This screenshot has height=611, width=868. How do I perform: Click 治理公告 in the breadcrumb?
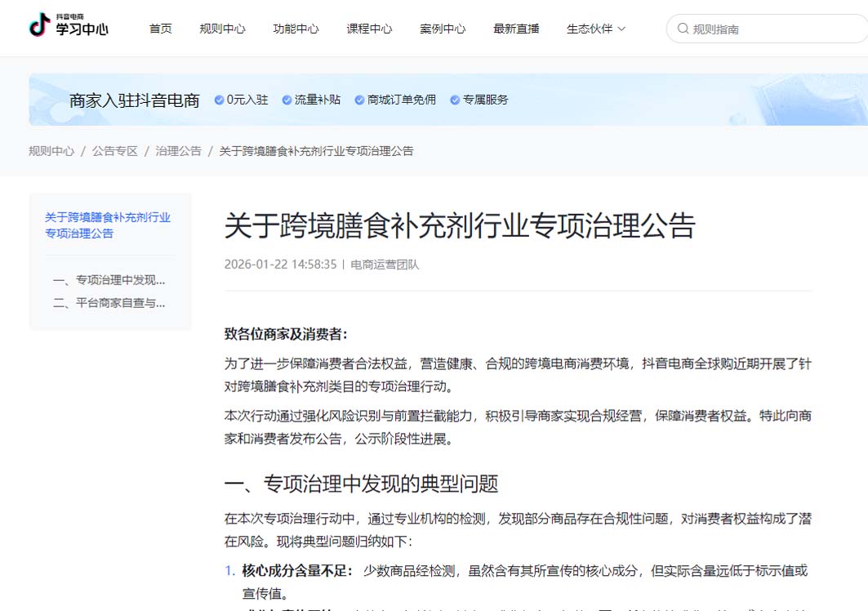click(178, 150)
